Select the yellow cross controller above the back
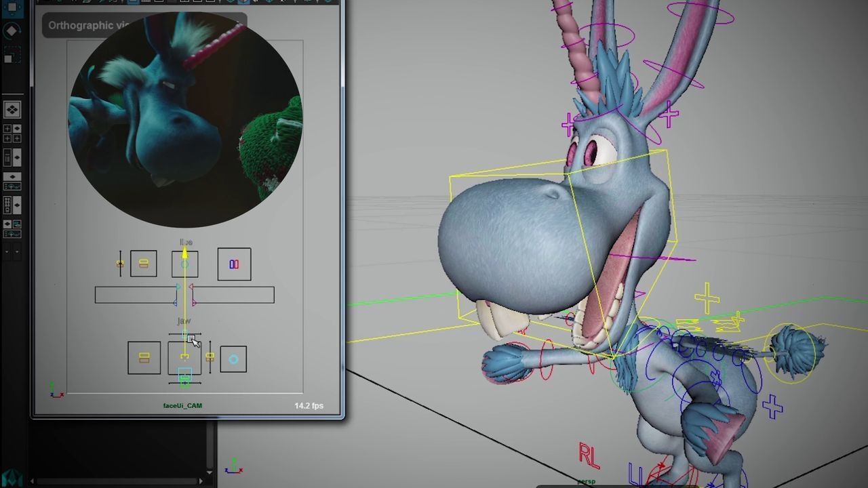Viewport: 868px width, 488px height. point(707,298)
